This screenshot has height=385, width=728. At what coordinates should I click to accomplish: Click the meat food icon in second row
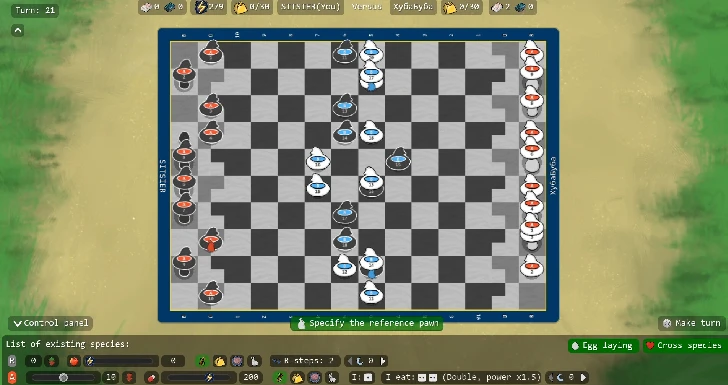tap(151, 377)
